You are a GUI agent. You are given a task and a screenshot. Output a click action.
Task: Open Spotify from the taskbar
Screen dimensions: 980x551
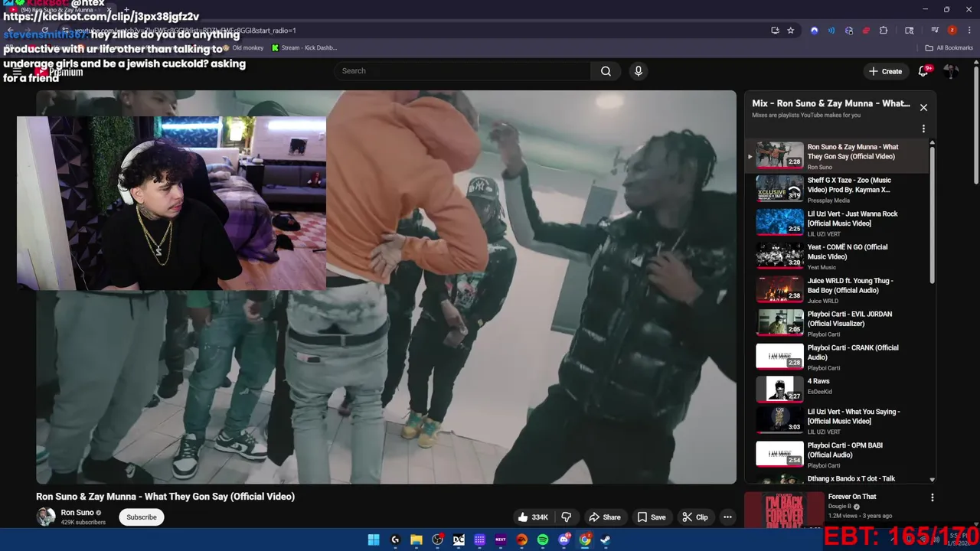coord(543,540)
